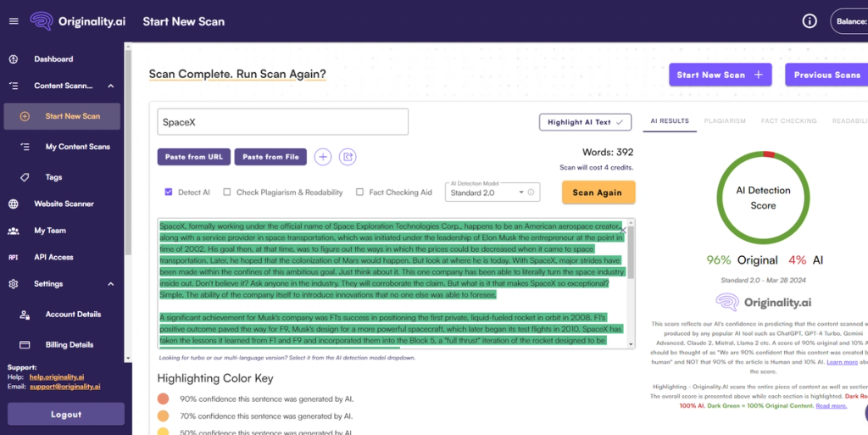Click the info circle icon in header

click(810, 21)
